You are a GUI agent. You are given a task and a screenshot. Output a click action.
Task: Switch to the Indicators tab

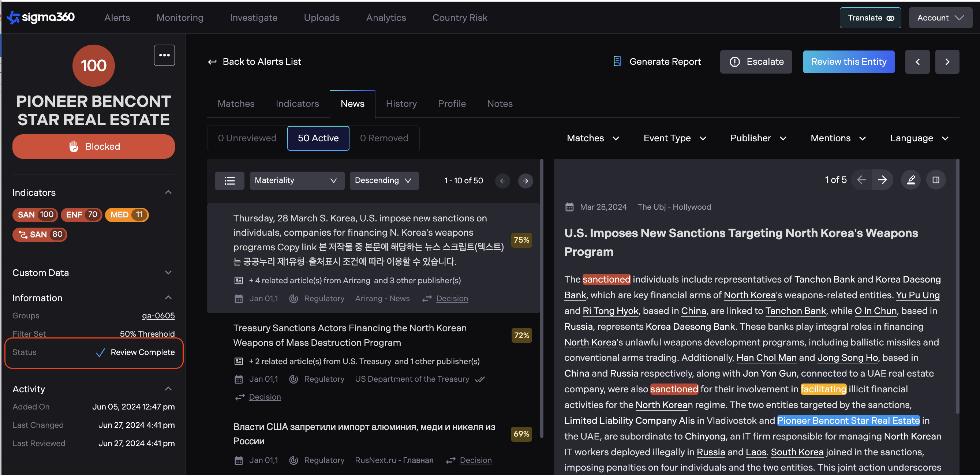297,104
